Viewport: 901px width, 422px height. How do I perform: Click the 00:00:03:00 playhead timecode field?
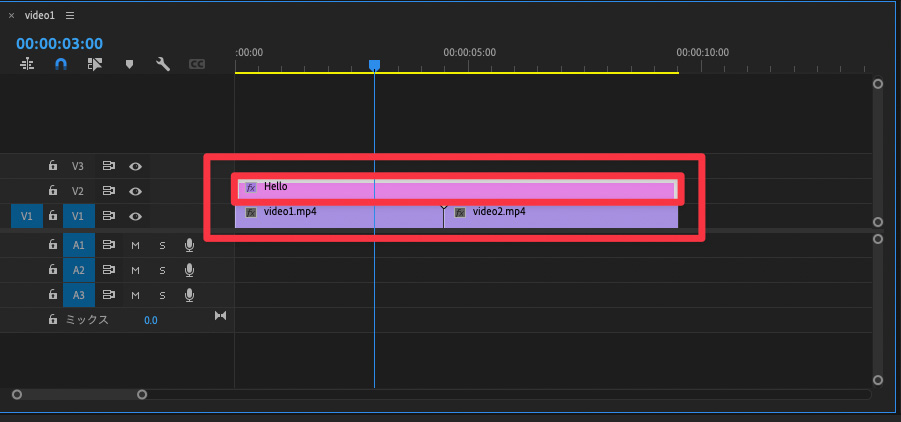pos(59,43)
